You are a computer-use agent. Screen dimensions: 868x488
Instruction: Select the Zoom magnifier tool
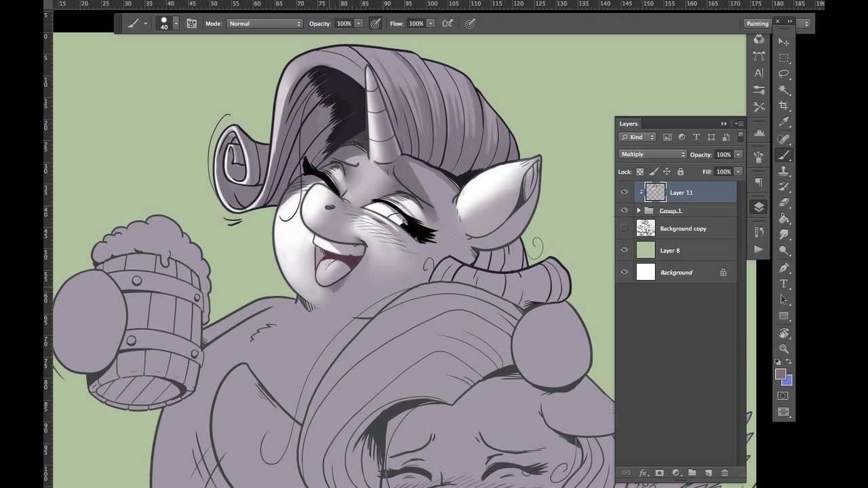[784, 349]
